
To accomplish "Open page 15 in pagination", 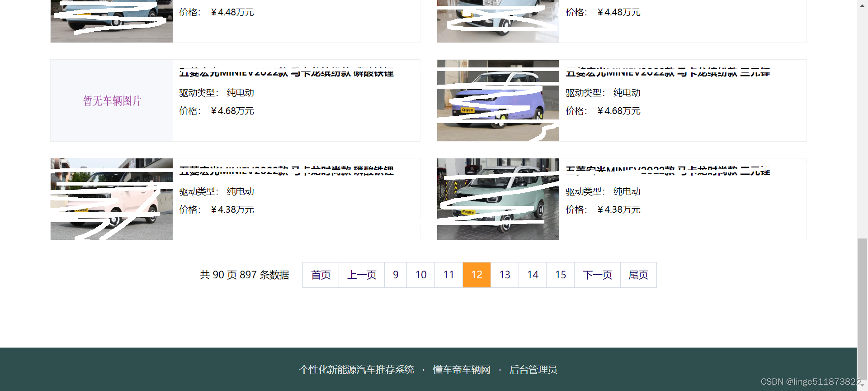I will tap(561, 275).
